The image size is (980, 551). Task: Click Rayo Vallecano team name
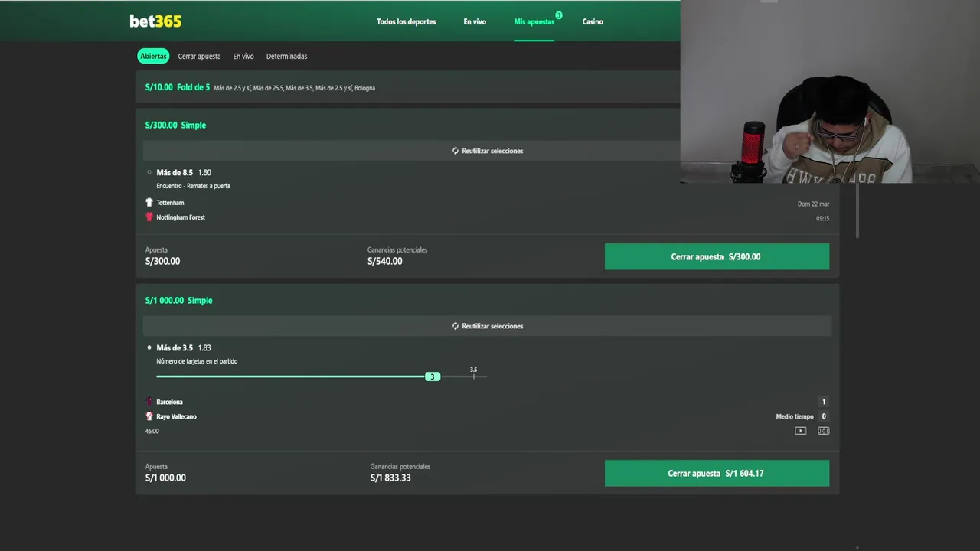point(176,416)
